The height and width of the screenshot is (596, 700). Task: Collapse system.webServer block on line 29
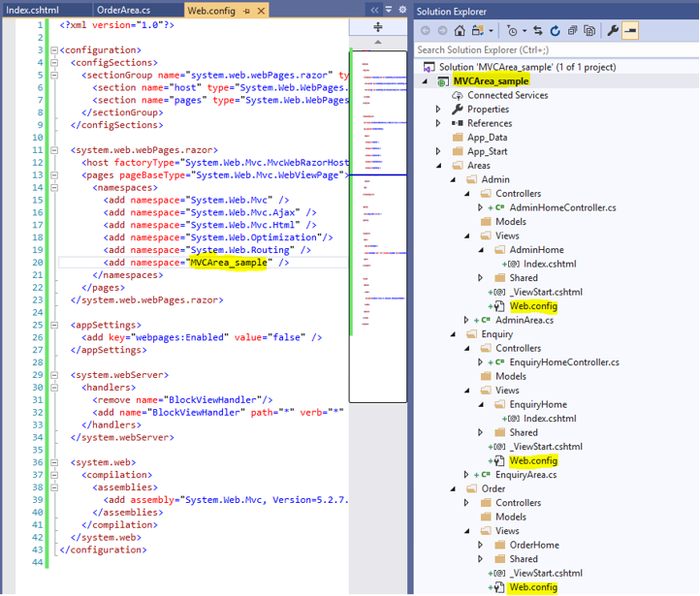pos(54,375)
